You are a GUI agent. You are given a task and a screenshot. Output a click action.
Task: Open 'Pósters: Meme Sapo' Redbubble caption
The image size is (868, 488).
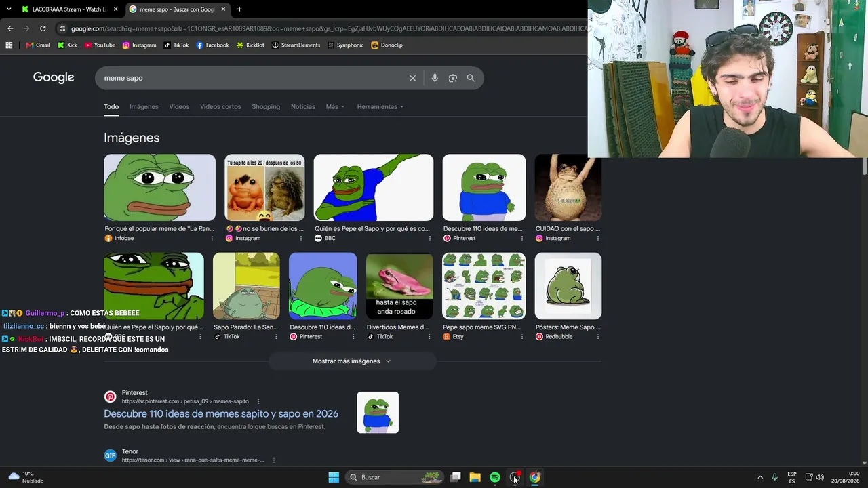(x=568, y=327)
